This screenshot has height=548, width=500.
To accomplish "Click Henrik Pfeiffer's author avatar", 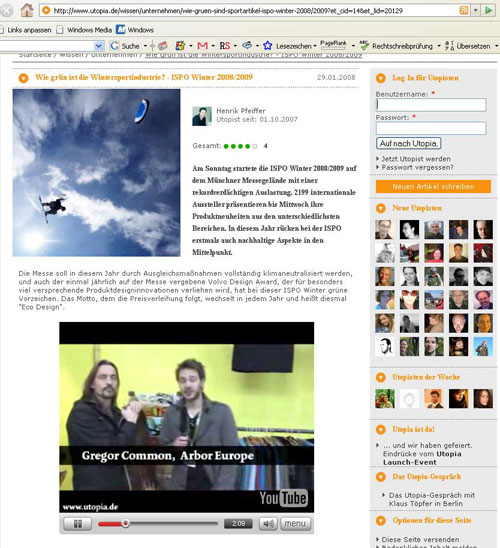I will tap(202, 116).
